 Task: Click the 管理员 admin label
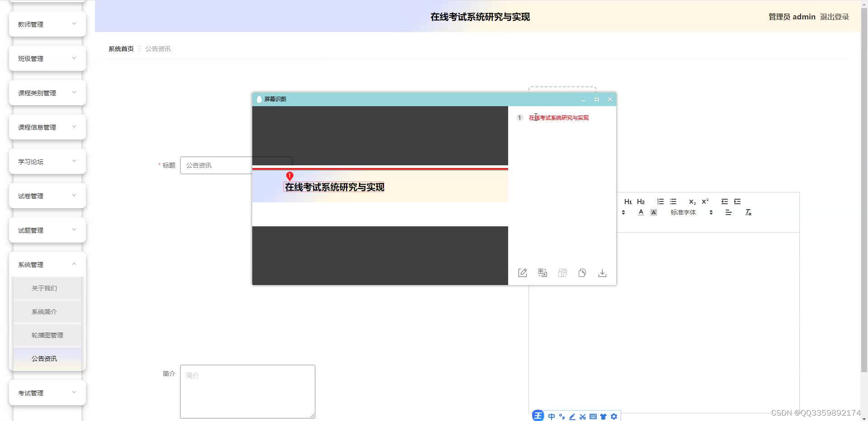tap(792, 17)
